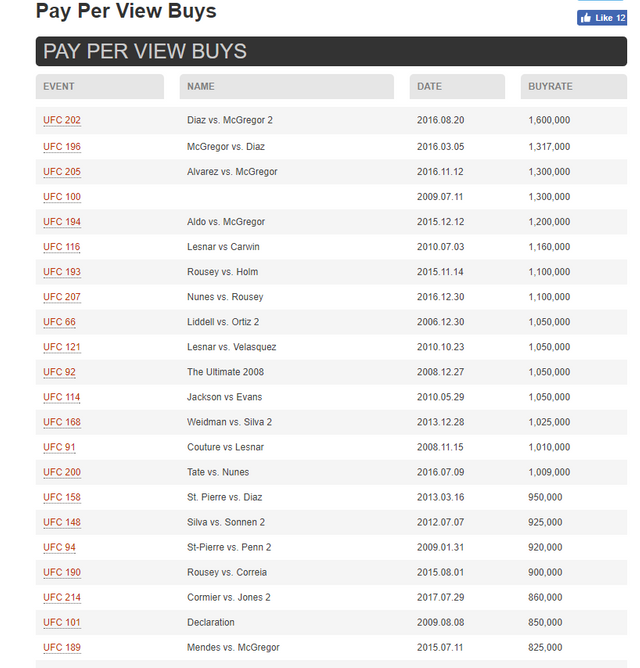Open the UFC 158 event link
The height and width of the screenshot is (668, 640).
click(x=62, y=497)
